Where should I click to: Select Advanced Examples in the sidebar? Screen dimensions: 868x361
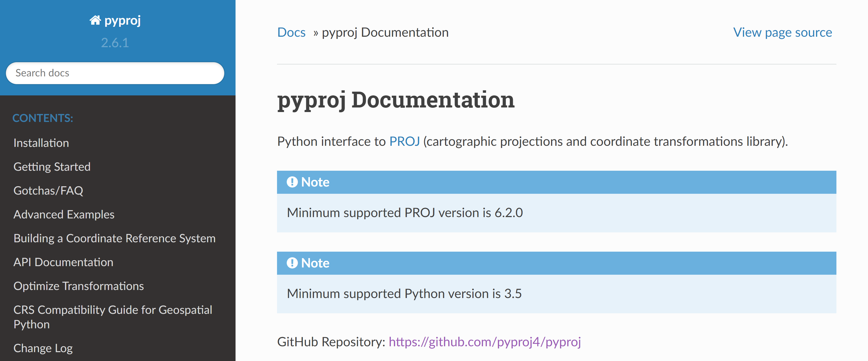click(64, 215)
